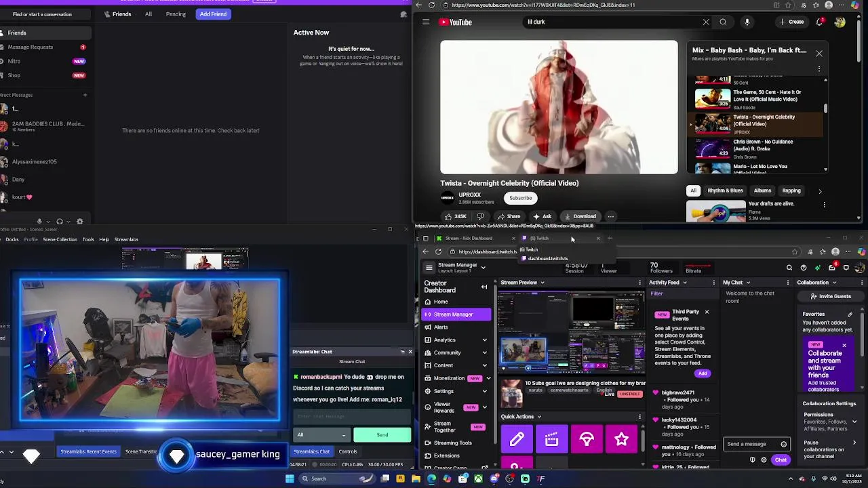Open Twitch dashboard help icon
The width and height of the screenshot is (868, 488).
pos(804,268)
